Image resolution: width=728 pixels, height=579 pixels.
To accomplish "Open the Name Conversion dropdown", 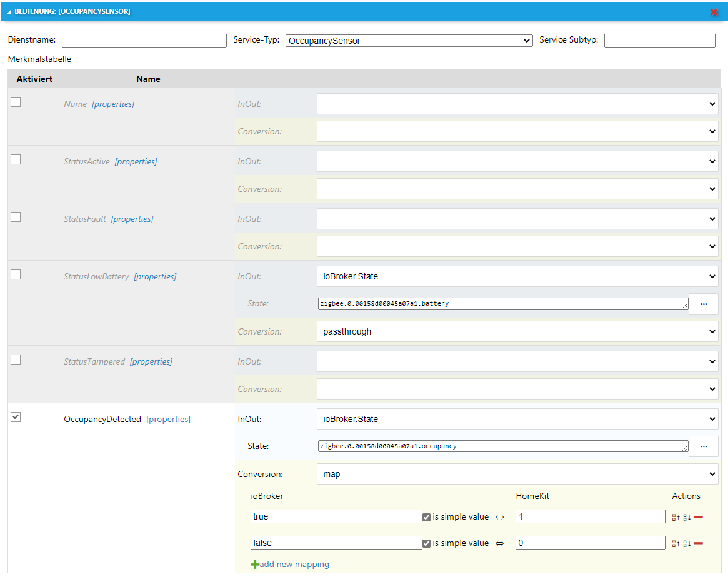I will 517,131.
